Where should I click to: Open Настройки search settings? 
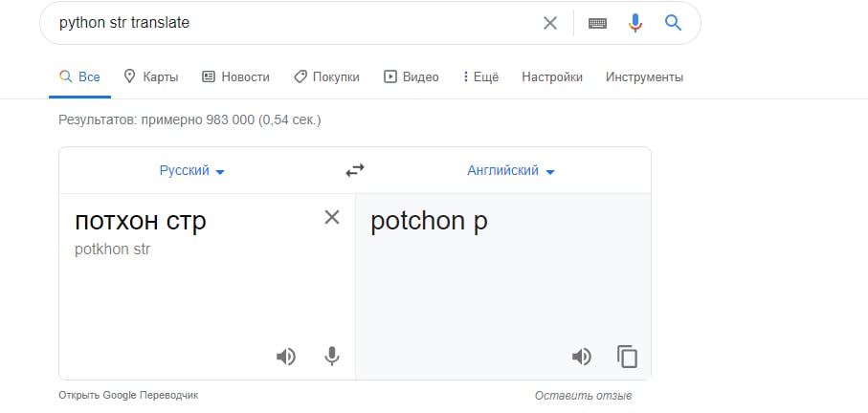[552, 77]
